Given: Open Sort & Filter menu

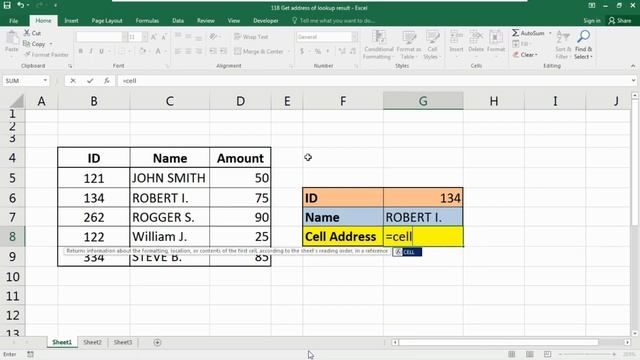Looking at the screenshot, I should pyautogui.click(x=563, y=45).
